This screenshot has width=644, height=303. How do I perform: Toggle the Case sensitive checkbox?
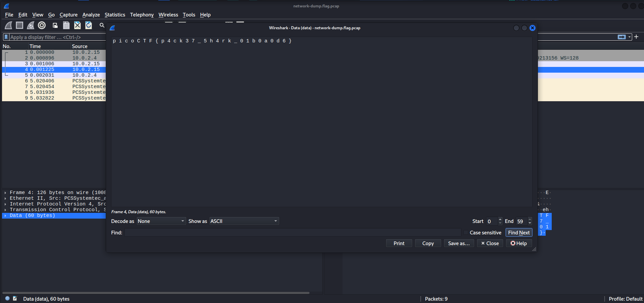[466, 232]
